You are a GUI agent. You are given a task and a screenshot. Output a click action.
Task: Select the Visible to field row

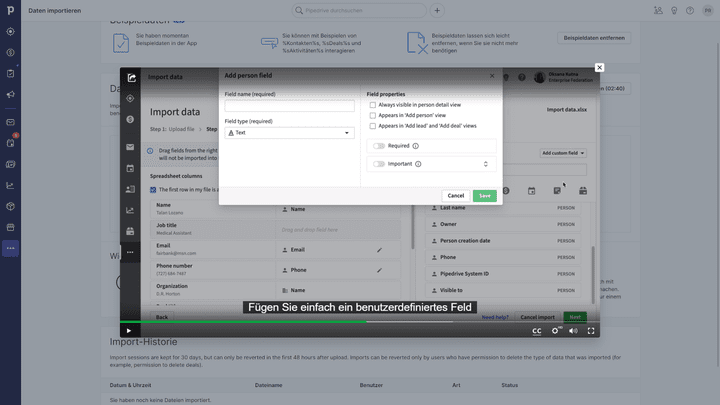pos(503,290)
